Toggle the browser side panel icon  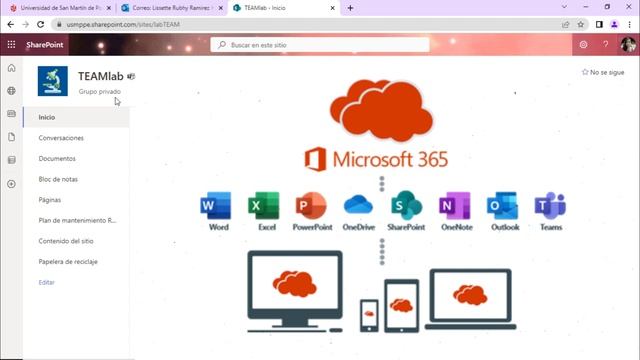coord(599,24)
